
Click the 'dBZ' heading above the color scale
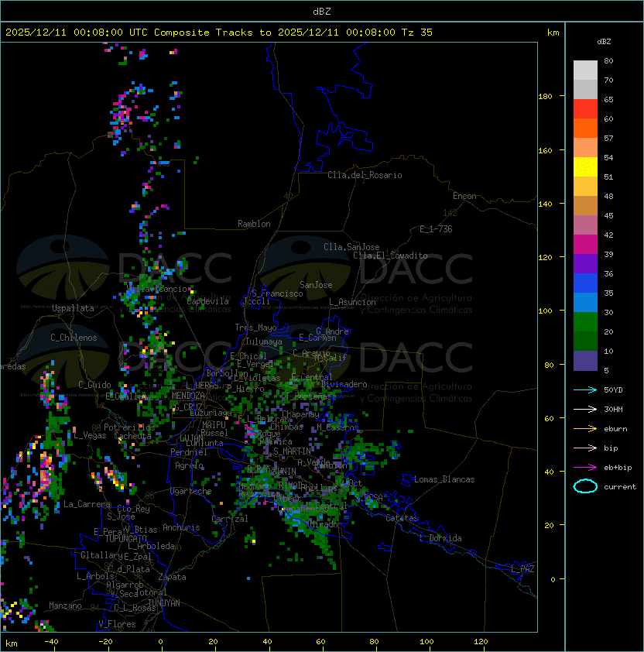point(604,42)
